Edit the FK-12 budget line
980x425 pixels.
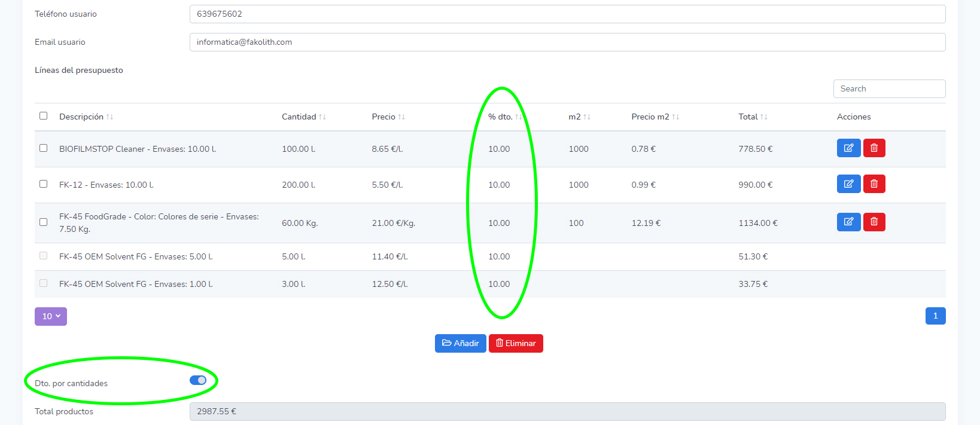[x=848, y=184]
